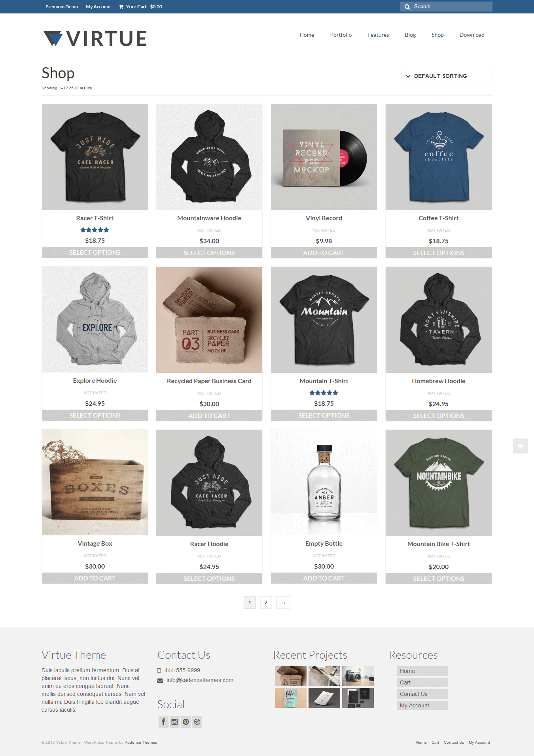Open the Default Sorting dropdown
The image size is (534, 756).
447,76
